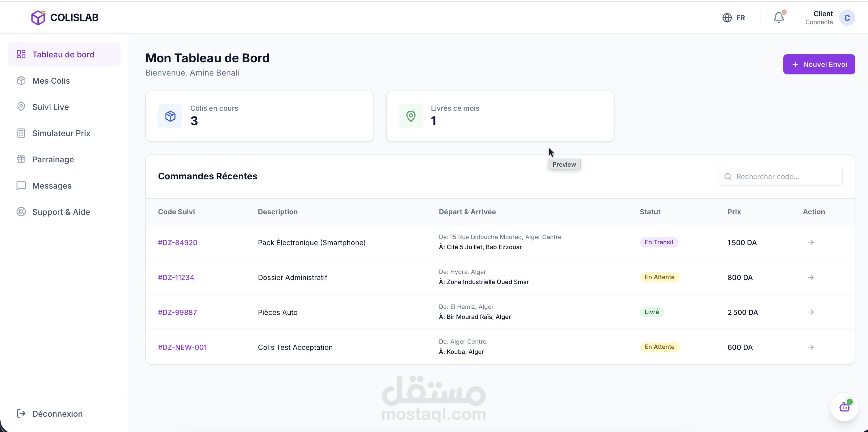The height and width of the screenshot is (432, 868).
Task: Click the Nouvel Envoi button
Action: [819, 64]
